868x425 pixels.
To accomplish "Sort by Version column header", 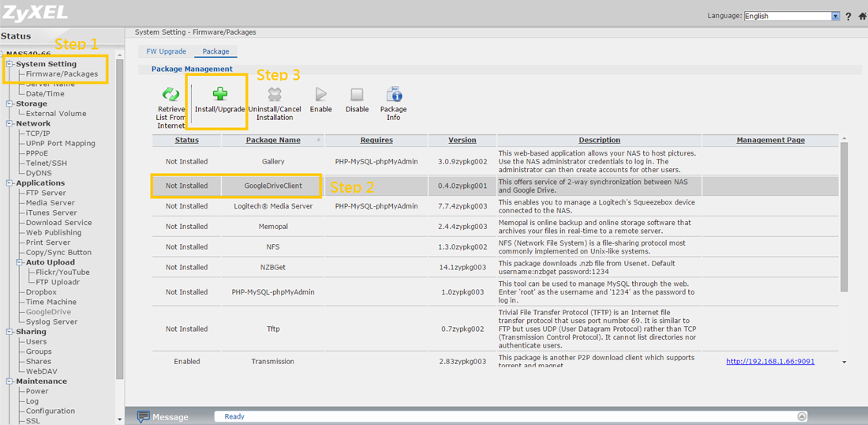I will (462, 140).
